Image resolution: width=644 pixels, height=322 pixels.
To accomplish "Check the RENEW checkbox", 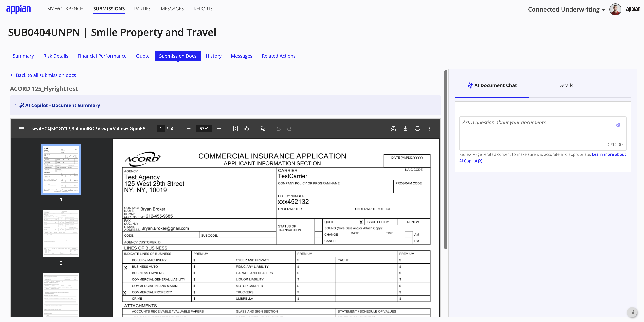I will [401, 222].
